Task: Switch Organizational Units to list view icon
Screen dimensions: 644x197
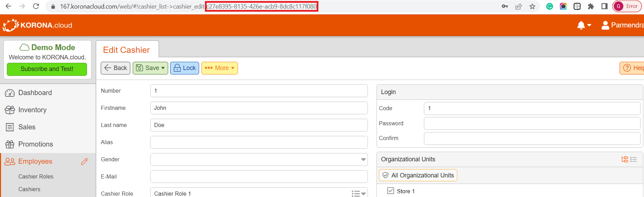Action: point(634,159)
